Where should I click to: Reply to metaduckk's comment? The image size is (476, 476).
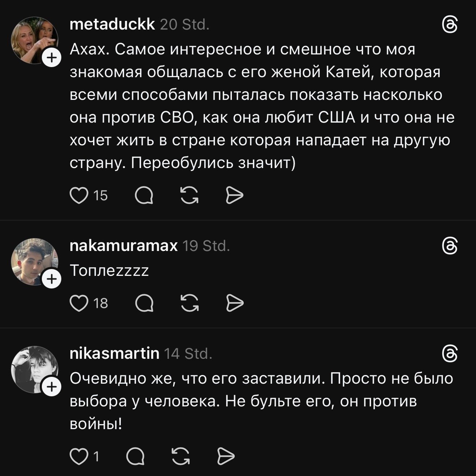144,196
